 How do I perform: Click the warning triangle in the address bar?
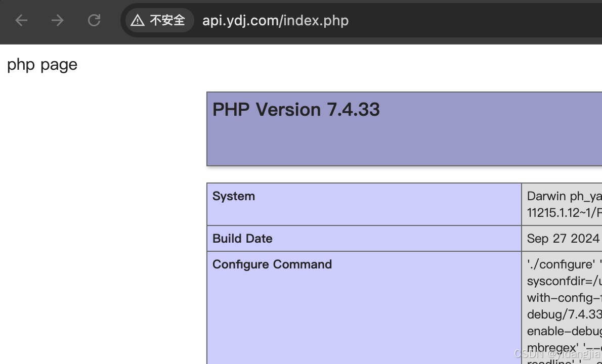(x=138, y=20)
